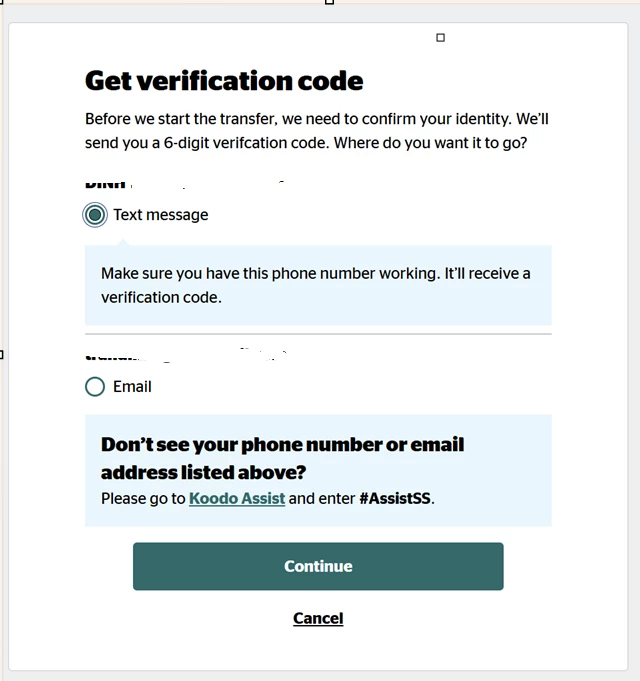Click the top-center selection handle square
Viewport: 640px width, 681px height.
coord(330,2)
